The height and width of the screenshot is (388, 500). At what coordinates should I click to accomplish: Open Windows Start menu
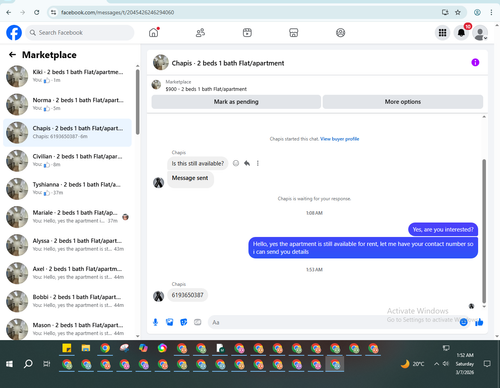[x=9, y=364]
